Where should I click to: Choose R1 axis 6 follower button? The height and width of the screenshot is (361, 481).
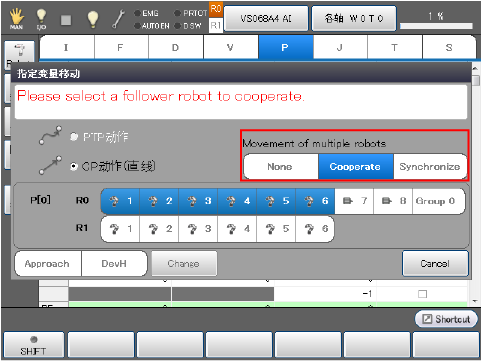[315, 229]
